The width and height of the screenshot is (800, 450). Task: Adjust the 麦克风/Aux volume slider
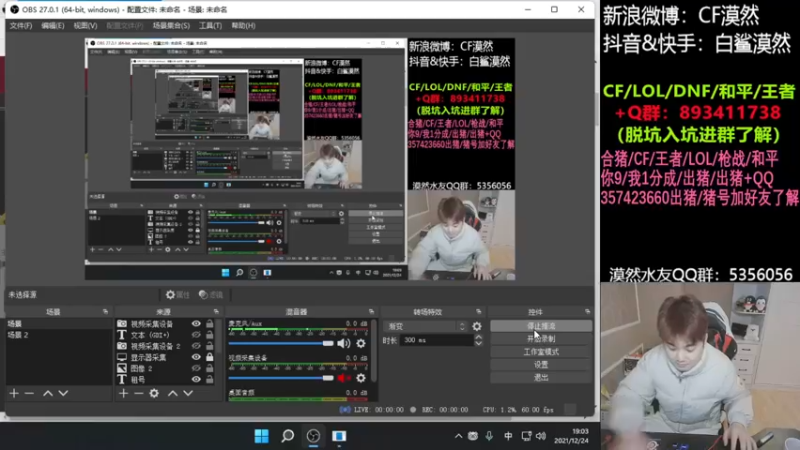(281, 343)
